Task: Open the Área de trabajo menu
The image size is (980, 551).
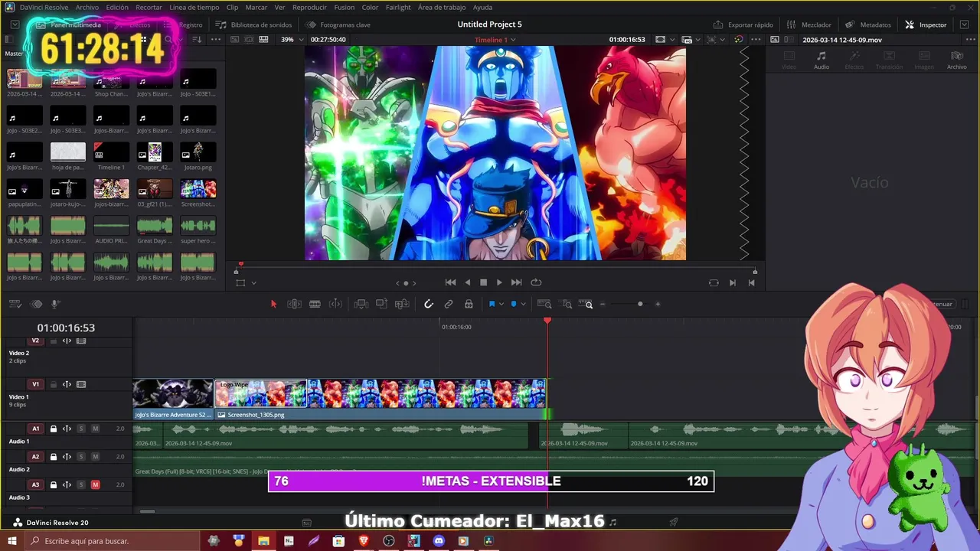Action: 442,7
